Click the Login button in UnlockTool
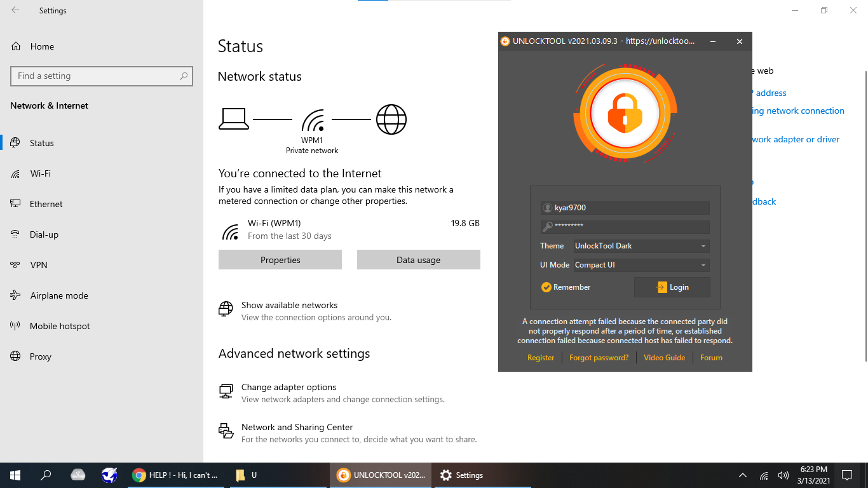Image resolution: width=868 pixels, height=488 pixels. click(672, 287)
